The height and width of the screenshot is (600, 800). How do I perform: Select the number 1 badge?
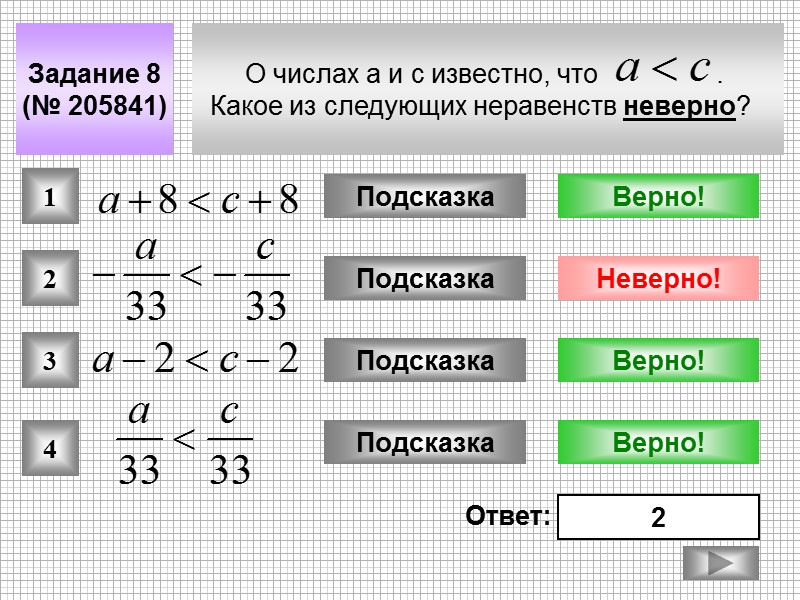pyautogui.click(x=53, y=196)
